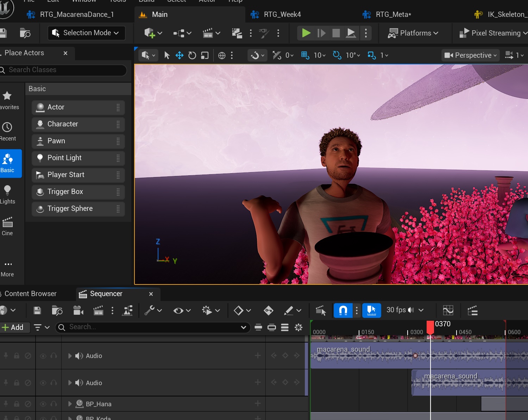Click the Sequencer camera icon
528x420 pixels.
78,311
